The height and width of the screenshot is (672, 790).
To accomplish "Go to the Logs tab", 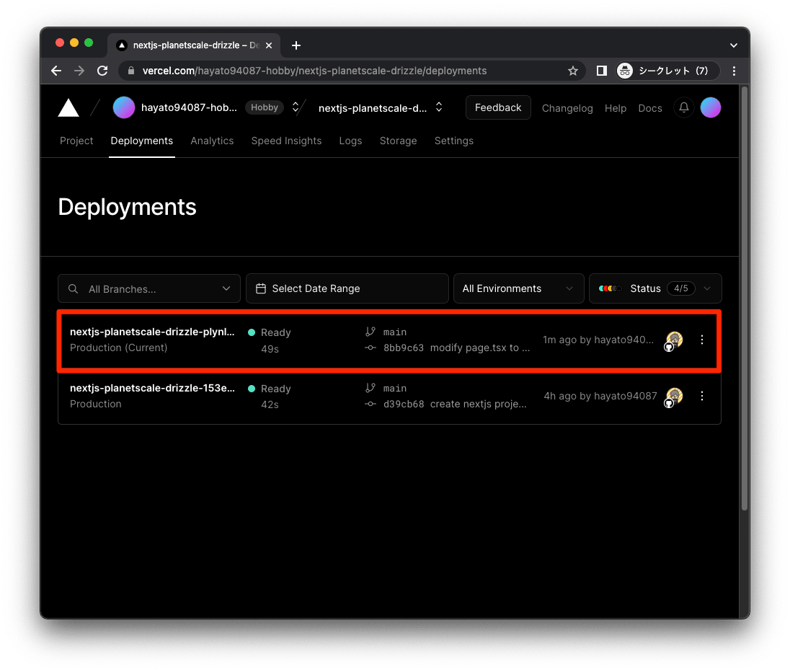I will 350,141.
